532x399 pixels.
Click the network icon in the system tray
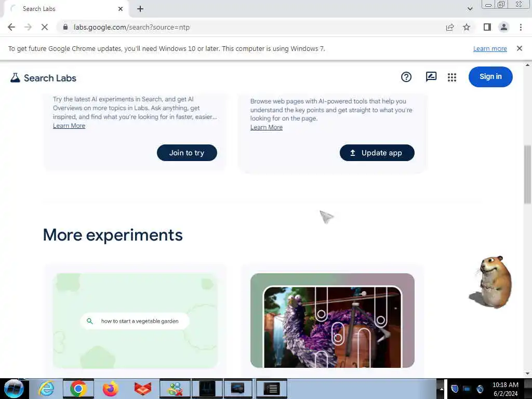click(x=467, y=389)
